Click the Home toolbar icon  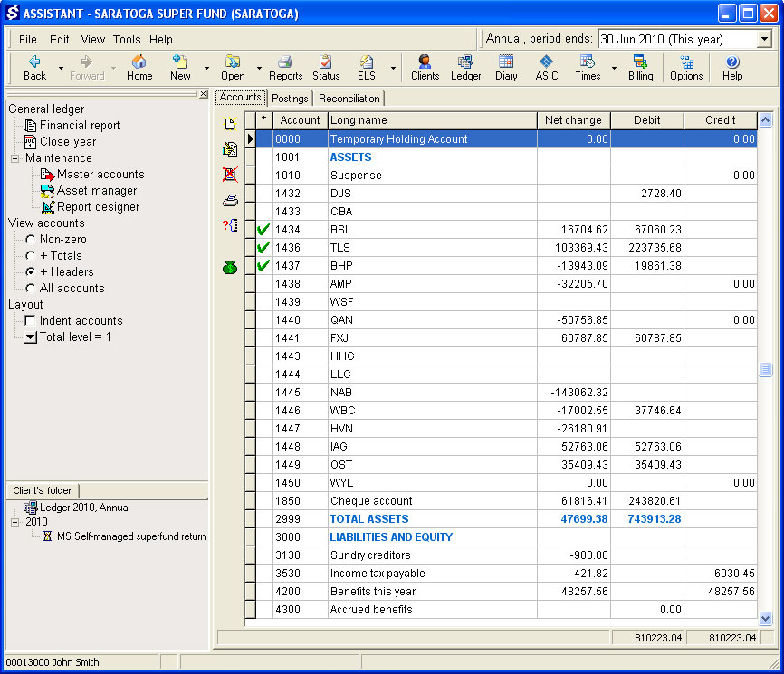(139, 68)
